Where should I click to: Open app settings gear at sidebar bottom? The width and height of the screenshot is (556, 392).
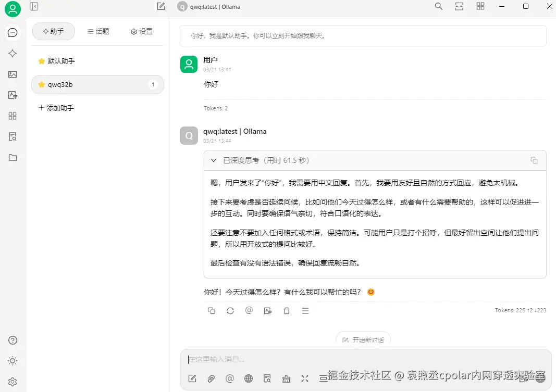(x=13, y=382)
